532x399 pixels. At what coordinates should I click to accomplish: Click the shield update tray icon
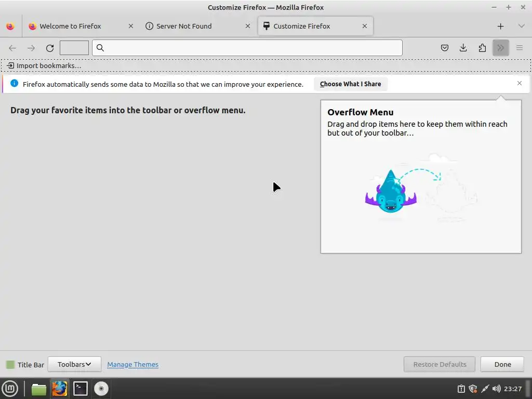point(473,389)
